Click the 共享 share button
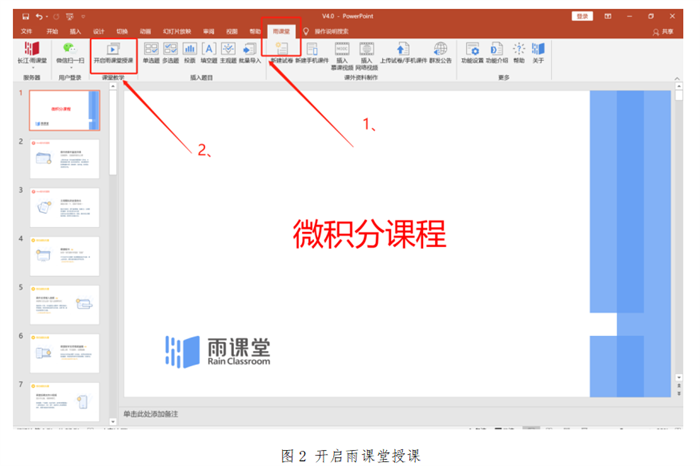700x466 pixels. click(x=663, y=32)
